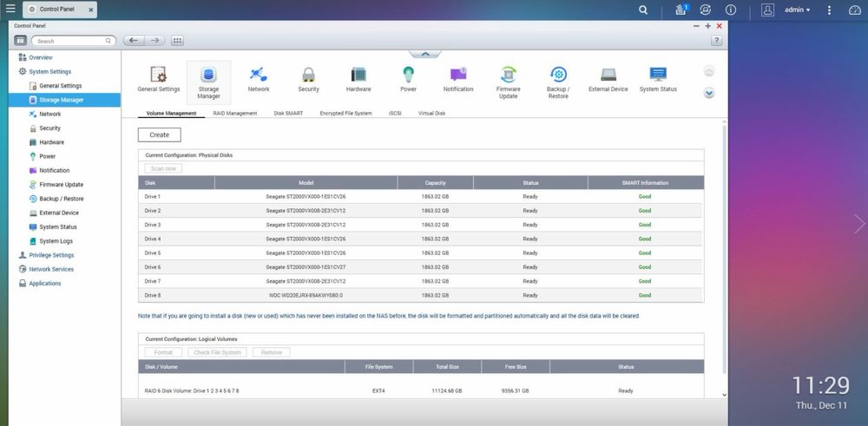
Task: Click the Firmware Update icon
Action: point(508,76)
